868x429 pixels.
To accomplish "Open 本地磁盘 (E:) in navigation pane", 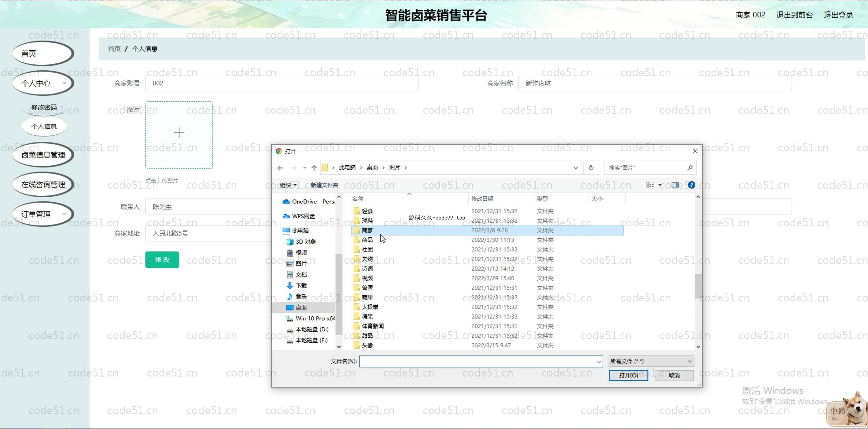I will click(x=307, y=340).
